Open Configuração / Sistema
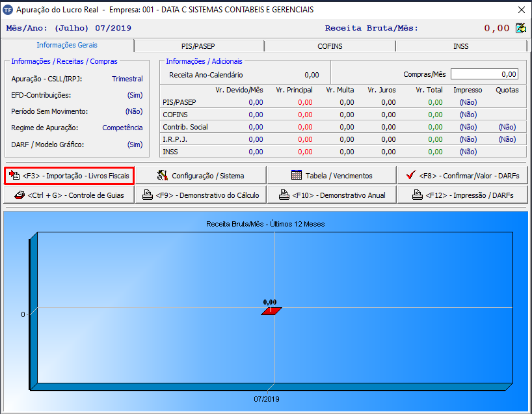Viewport: 532px width, 414px height. [200, 176]
